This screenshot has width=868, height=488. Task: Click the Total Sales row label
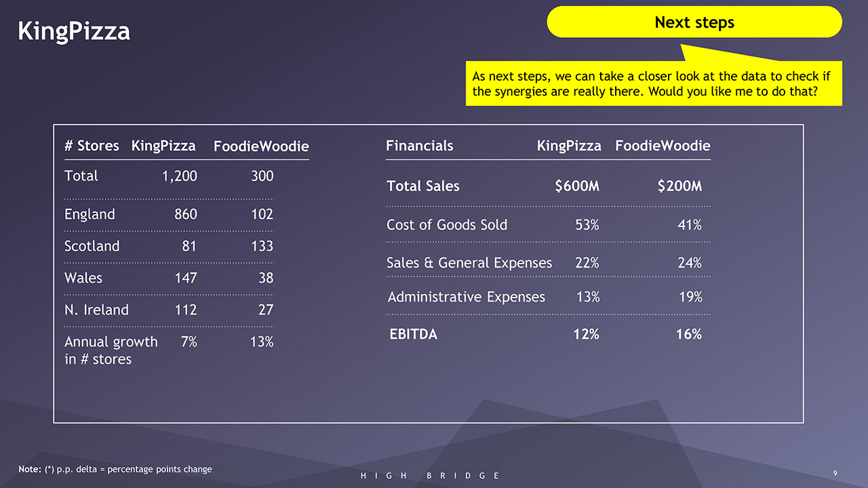coord(423,186)
